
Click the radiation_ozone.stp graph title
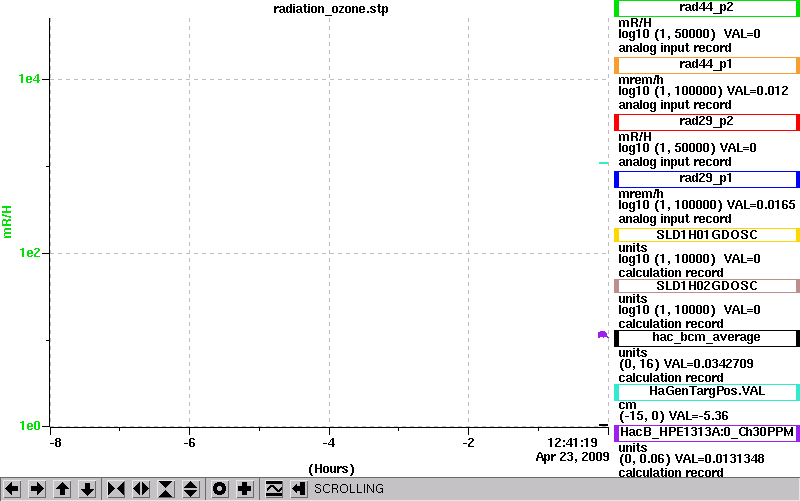click(331, 9)
